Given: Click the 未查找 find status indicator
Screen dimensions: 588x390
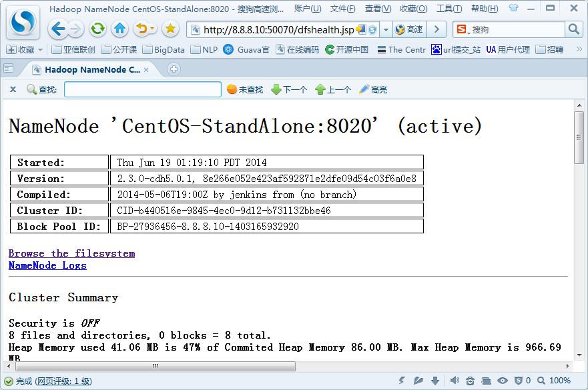Looking at the screenshot, I should [x=245, y=89].
